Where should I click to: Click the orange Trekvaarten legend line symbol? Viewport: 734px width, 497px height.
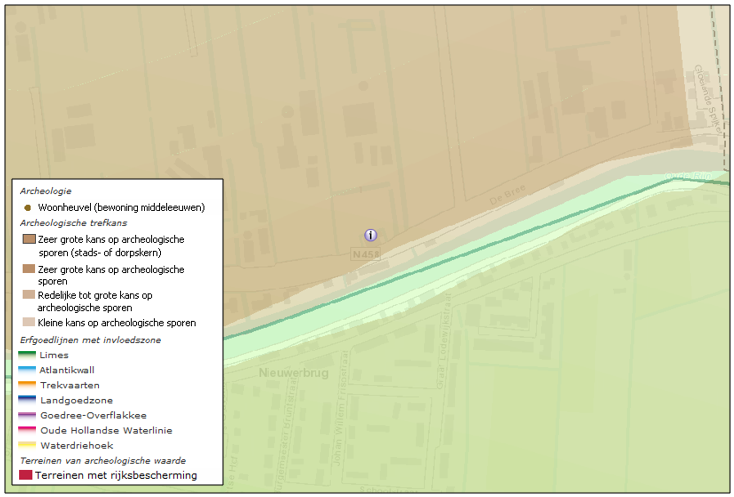coord(27,385)
